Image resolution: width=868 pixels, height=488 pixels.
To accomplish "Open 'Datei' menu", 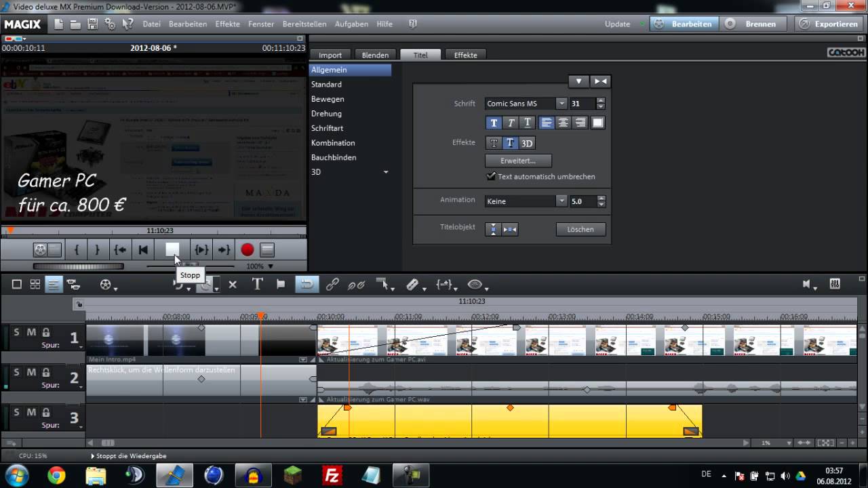I will pos(151,24).
